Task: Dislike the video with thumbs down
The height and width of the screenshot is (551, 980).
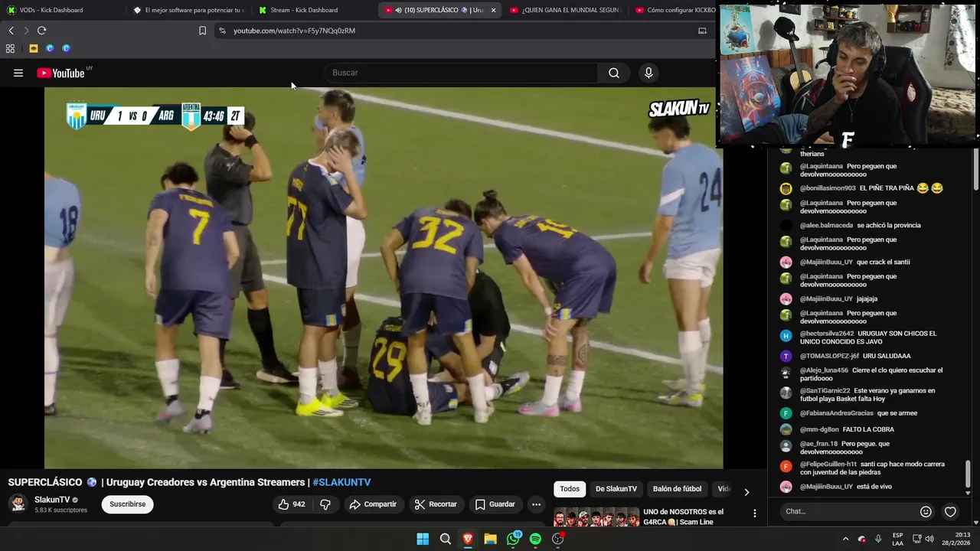Action: (325, 504)
